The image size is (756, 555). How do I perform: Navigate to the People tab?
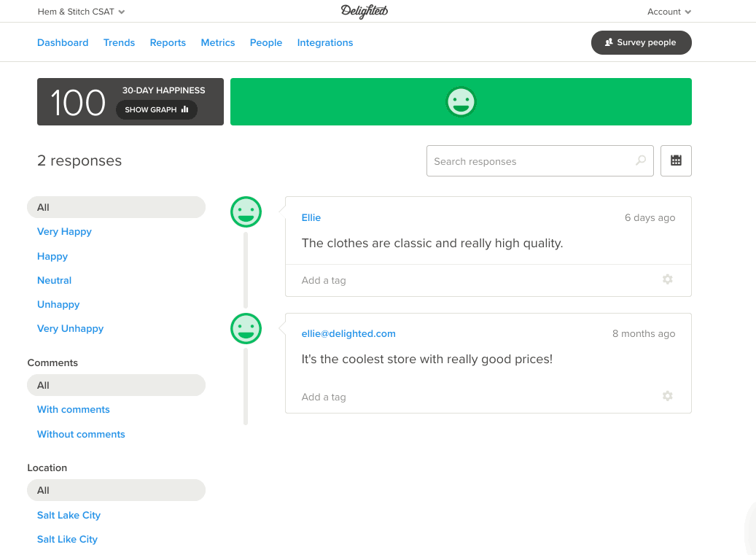[x=265, y=42]
